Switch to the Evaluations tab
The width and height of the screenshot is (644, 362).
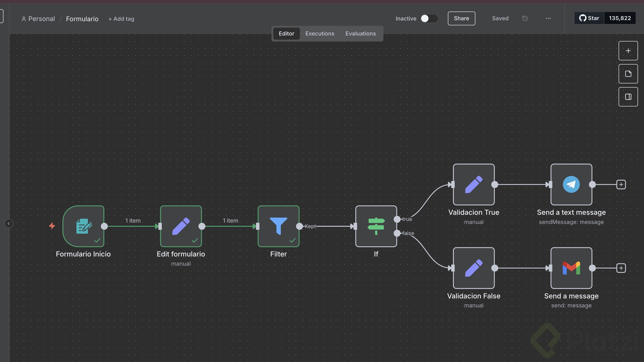[360, 33]
